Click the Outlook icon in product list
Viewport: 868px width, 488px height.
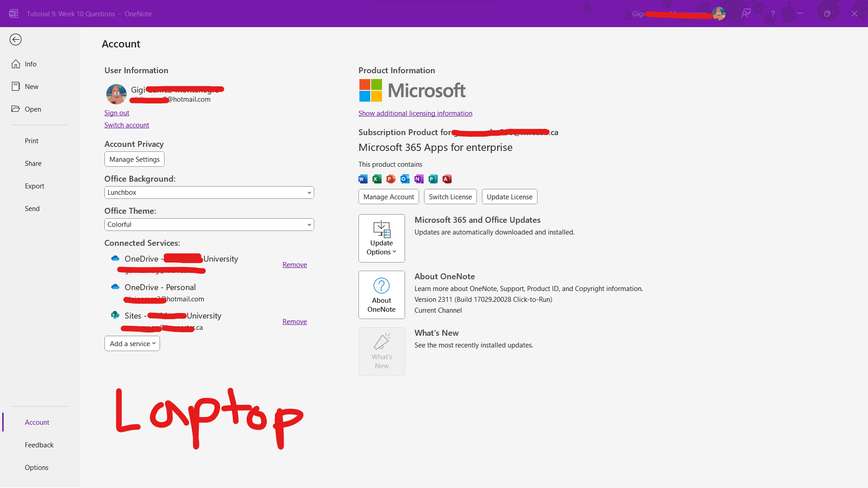click(x=405, y=179)
